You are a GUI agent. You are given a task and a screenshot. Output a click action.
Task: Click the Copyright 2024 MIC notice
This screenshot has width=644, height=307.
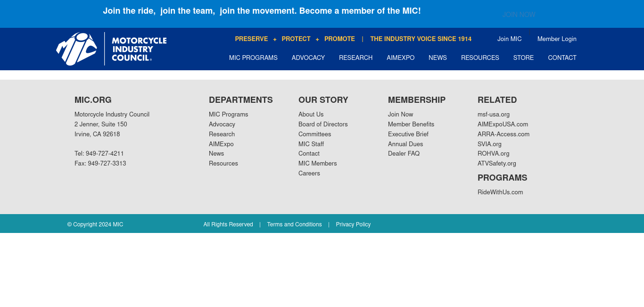[x=95, y=224]
